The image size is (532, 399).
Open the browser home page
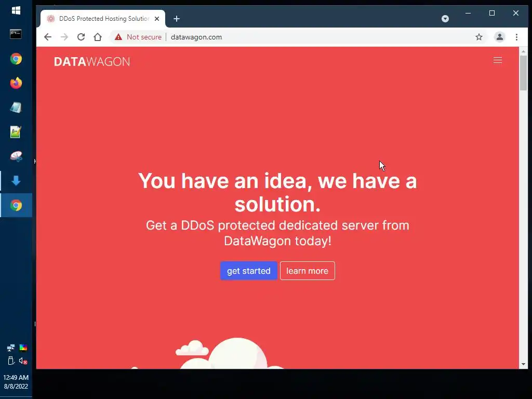(x=98, y=37)
